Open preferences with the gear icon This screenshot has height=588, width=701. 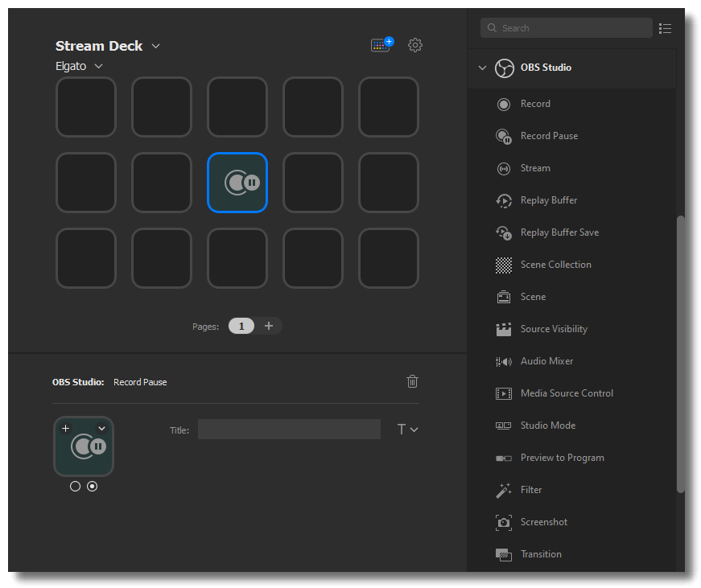pyautogui.click(x=414, y=45)
